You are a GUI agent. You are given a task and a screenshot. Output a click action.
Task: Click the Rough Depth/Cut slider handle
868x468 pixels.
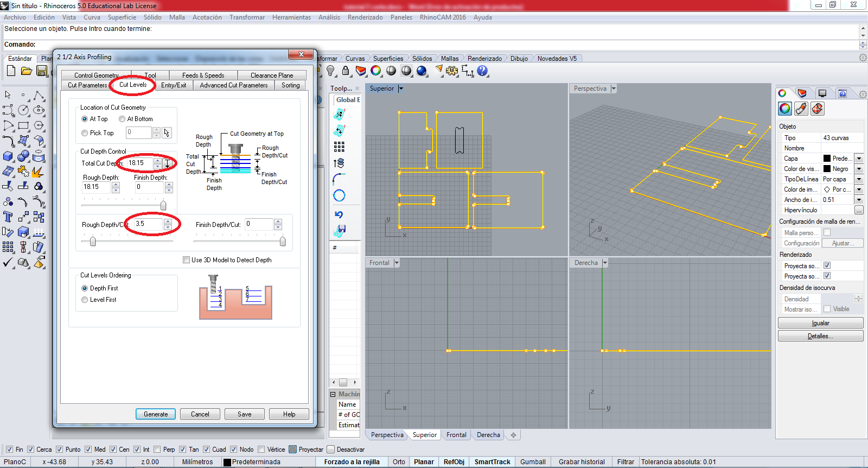[x=93, y=241]
